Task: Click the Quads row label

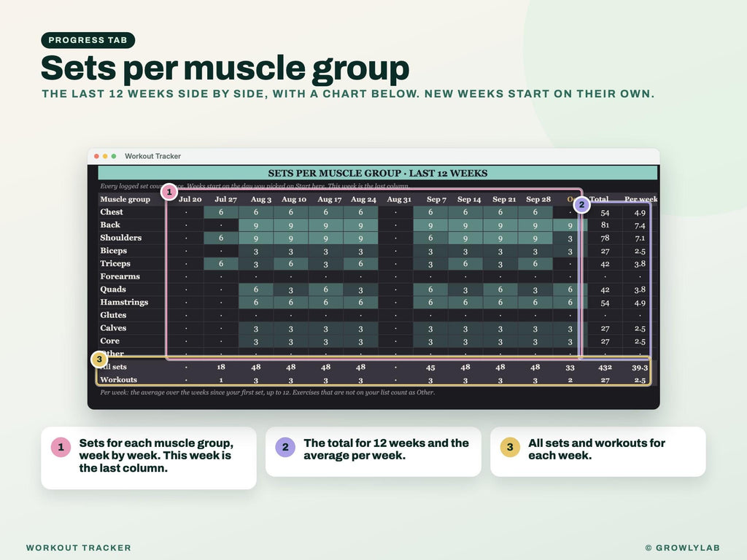Action: pos(113,289)
